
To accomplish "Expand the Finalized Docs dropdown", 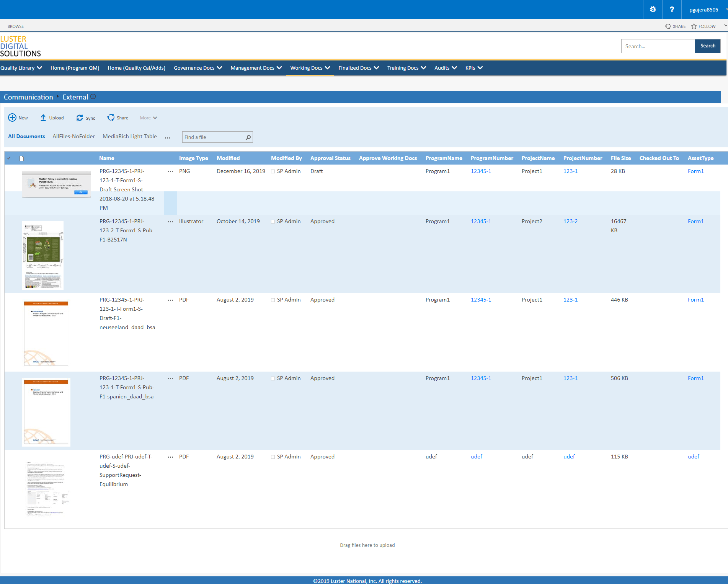I will point(377,68).
